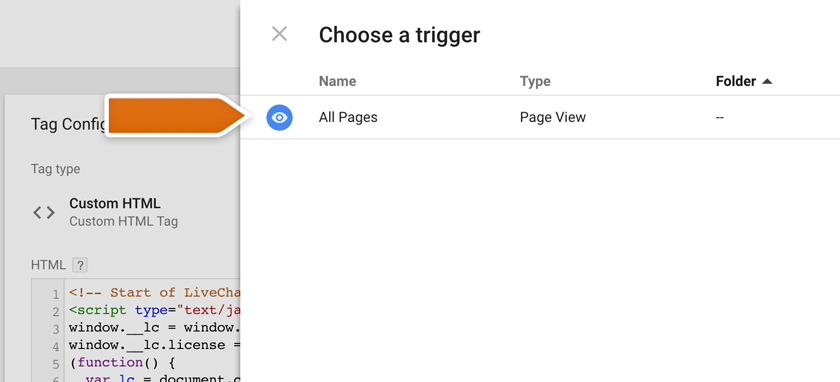Click the Custom HTML angle brackets icon

click(44, 213)
